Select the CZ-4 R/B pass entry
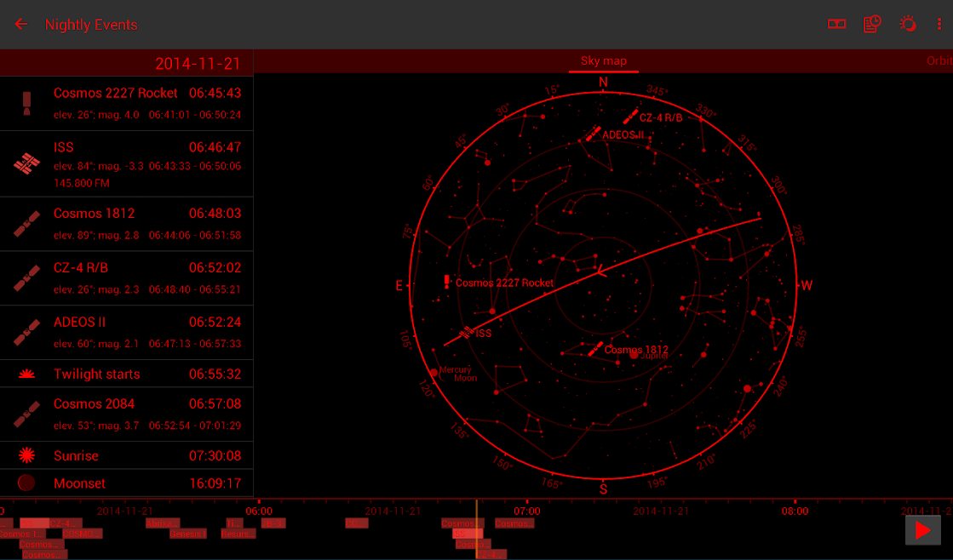This screenshot has width=953, height=560. [x=127, y=277]
